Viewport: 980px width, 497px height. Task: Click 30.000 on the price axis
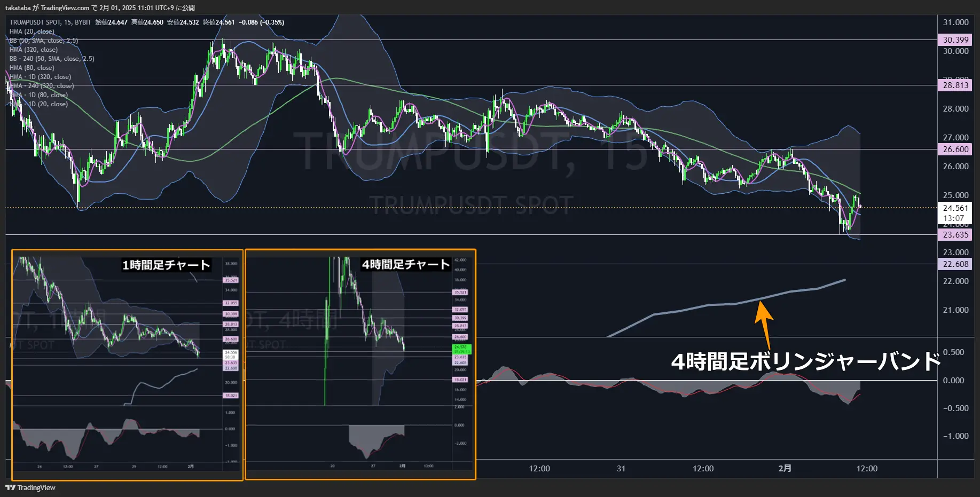(x=955, y=51)
